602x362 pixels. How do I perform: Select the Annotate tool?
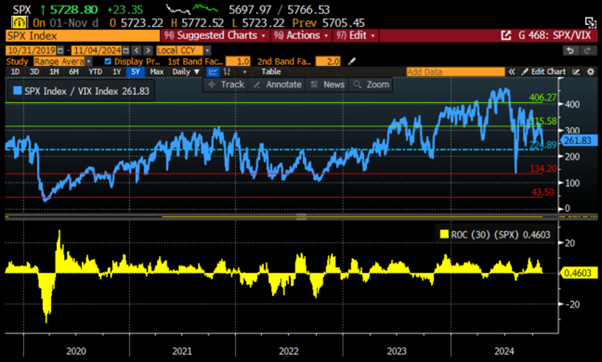coord(278,84)
